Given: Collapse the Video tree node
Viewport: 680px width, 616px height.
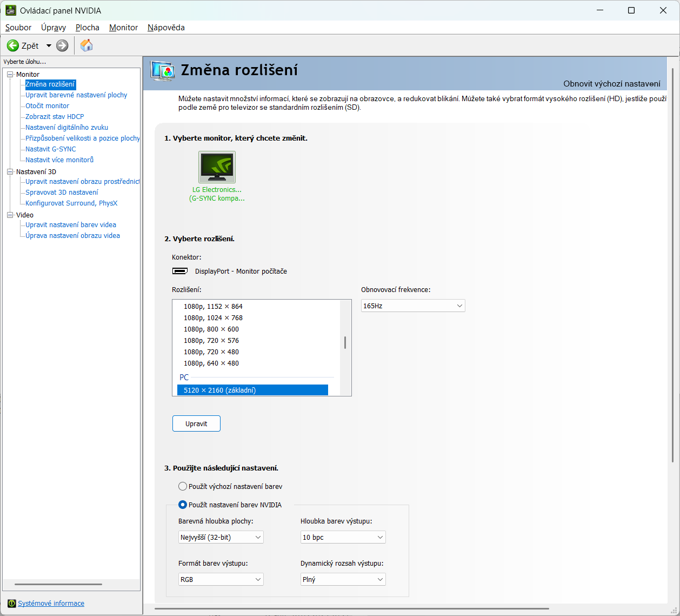Looking at the screenshot, I should 10,215.
